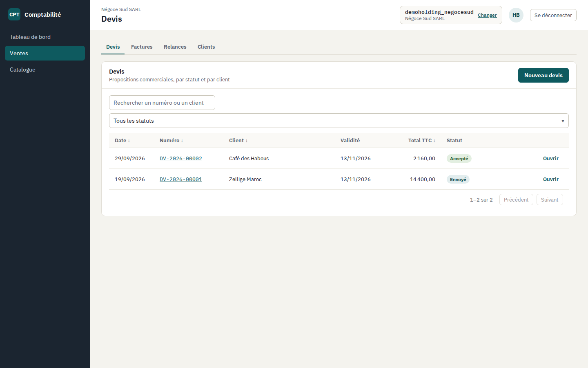Click the CPT Comptabilité logo badge
Screen dimensions: 588x368
[x=14, y=14]
